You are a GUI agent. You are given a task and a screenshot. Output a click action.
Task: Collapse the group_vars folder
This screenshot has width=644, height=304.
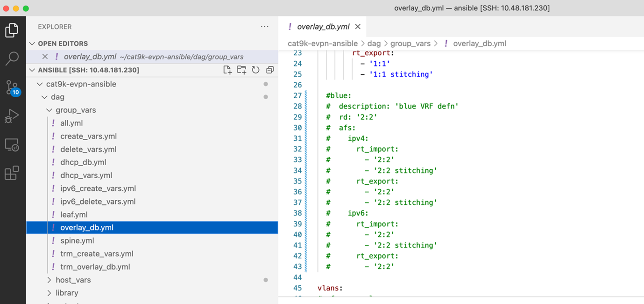(x=49, y=110)
